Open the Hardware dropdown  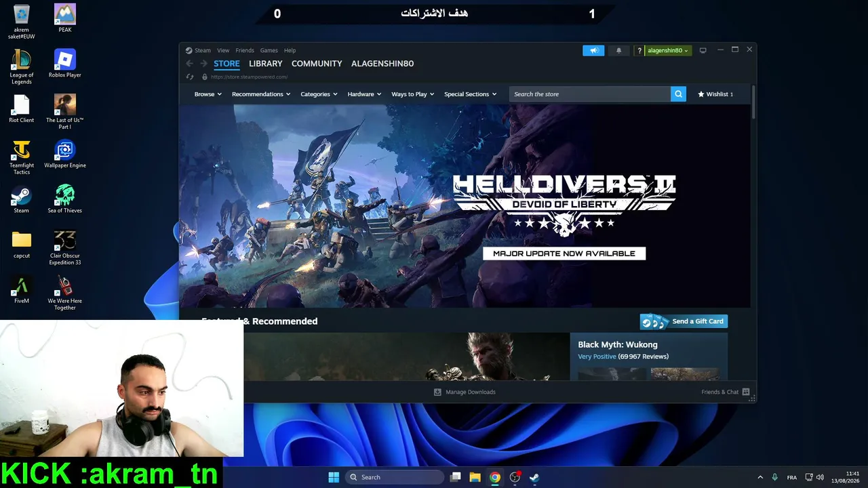(x=364, y=94)
